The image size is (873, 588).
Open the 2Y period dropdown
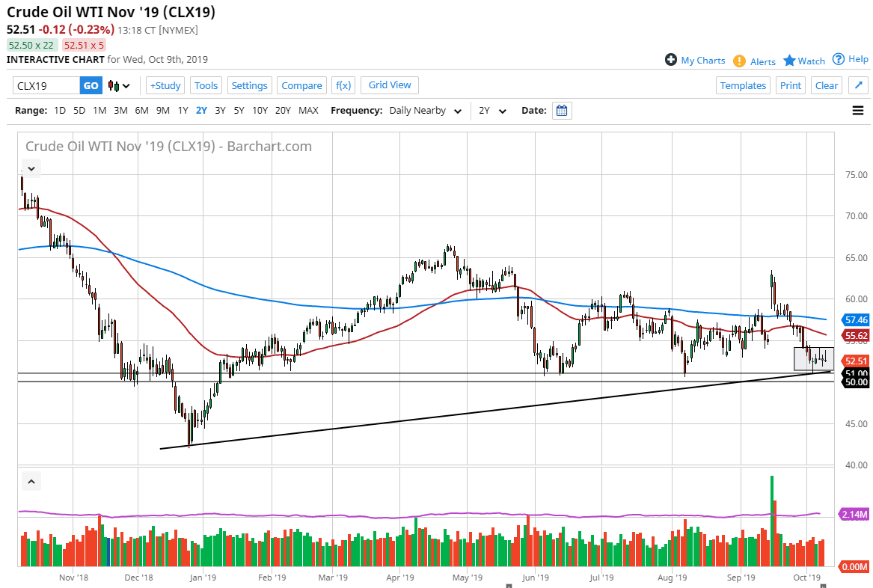click(490, 110)
